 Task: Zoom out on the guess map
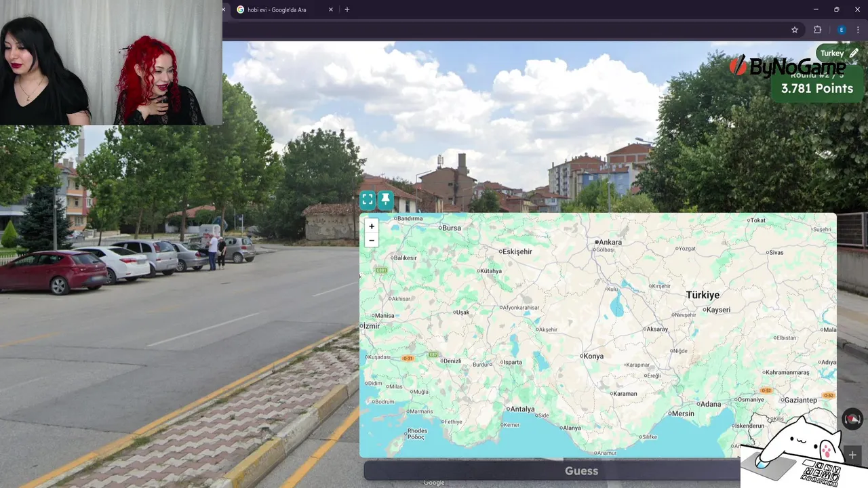coord(372,240)
